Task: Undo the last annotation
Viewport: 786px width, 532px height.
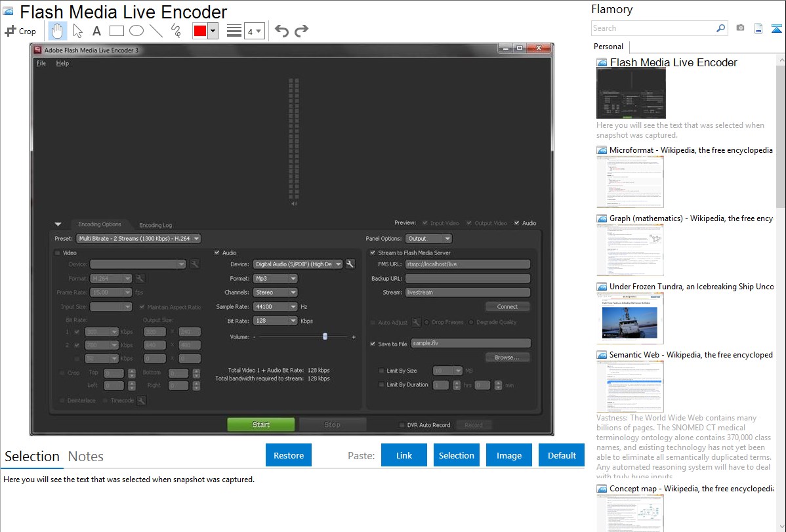Action: 281,31
